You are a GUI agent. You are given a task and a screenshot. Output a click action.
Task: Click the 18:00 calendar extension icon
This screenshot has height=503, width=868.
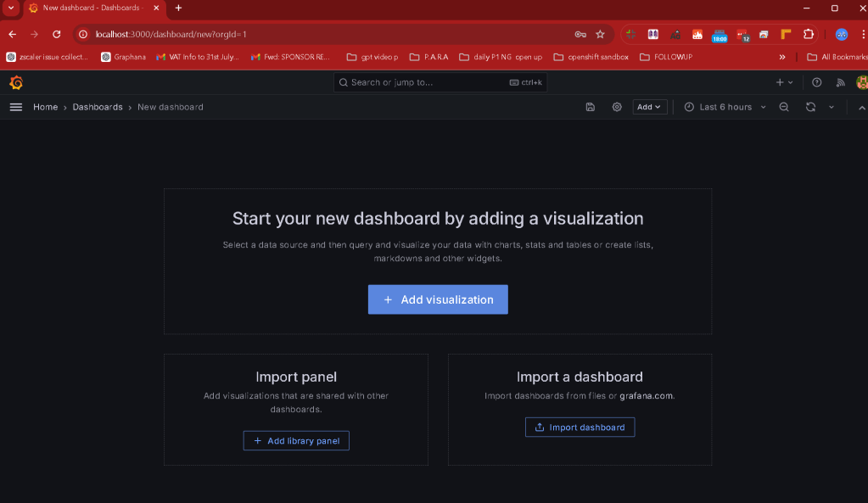(x=719, y=36)
